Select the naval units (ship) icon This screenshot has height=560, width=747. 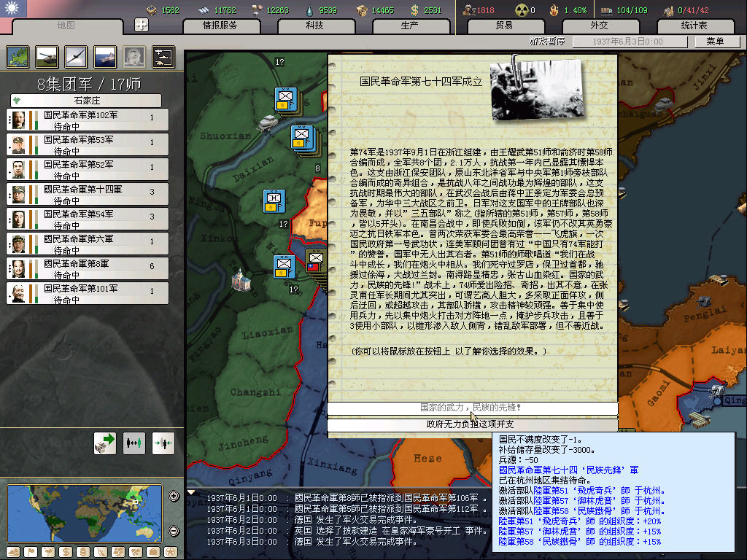pyautogui.click(x=104, y=56)
